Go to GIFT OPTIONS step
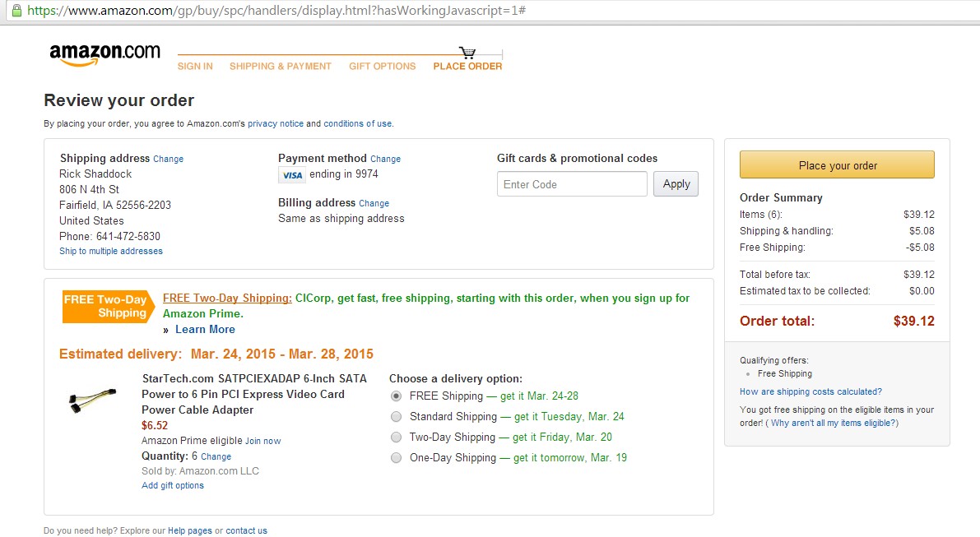The image size is (980, 537). pyautogui.click(x=382, y=66)
